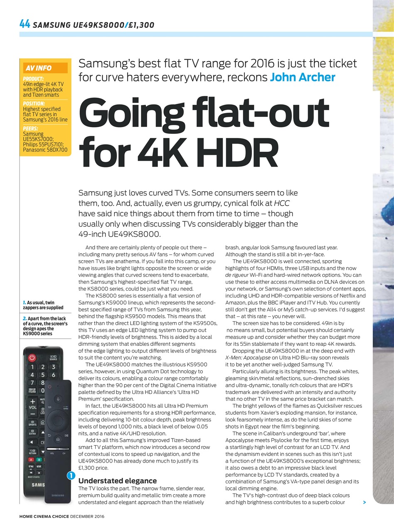Click the 'HOME CINEMA CHOICE DECEMBER 2016' footer

(62, 517)
